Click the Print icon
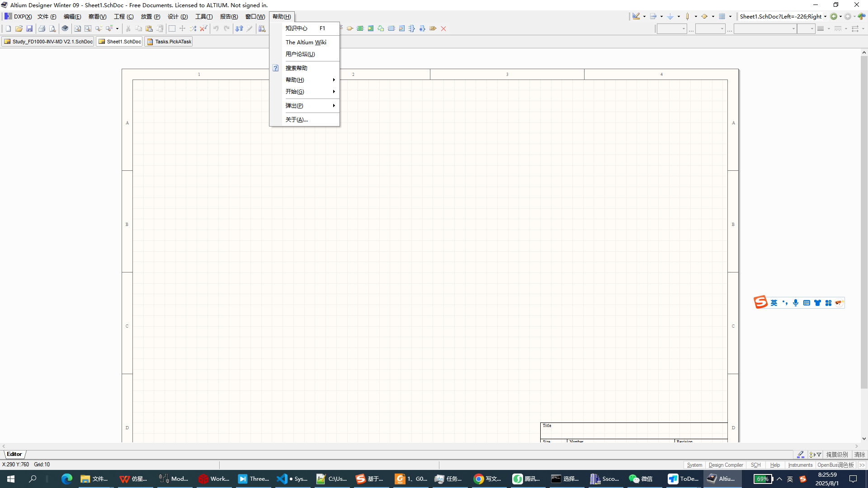 [42, 28]
